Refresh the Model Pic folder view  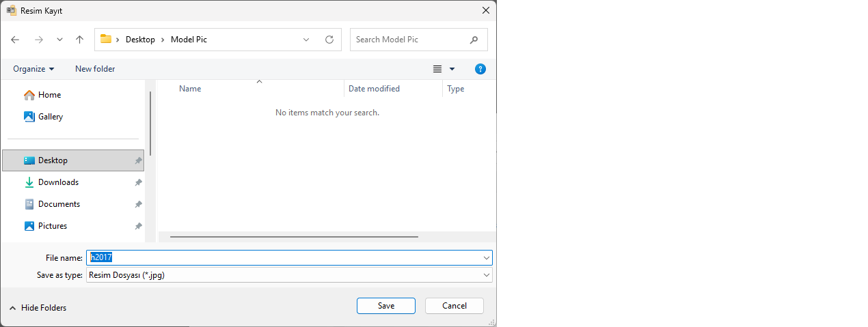tap(329, 40)
